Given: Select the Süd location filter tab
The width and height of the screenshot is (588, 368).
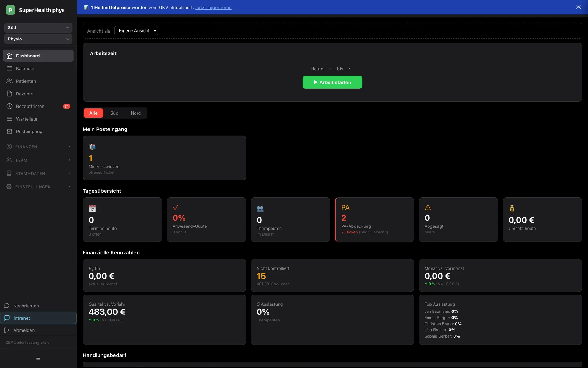Looking at the screenshot, I should click(114, 113).
